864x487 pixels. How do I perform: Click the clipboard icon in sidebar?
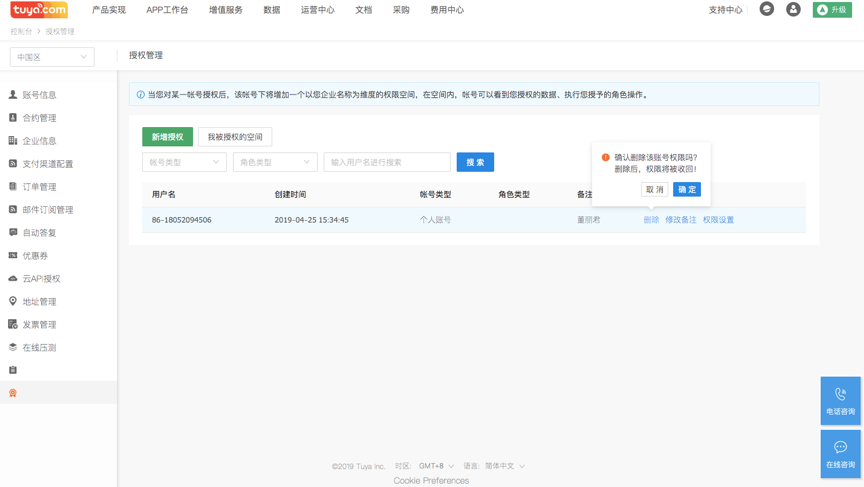(13, 370)
